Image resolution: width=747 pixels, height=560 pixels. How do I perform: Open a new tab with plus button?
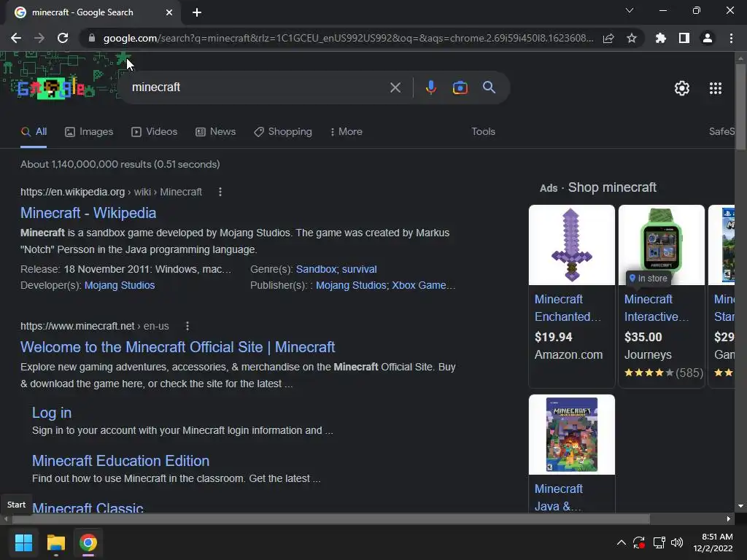pos(197,12)
